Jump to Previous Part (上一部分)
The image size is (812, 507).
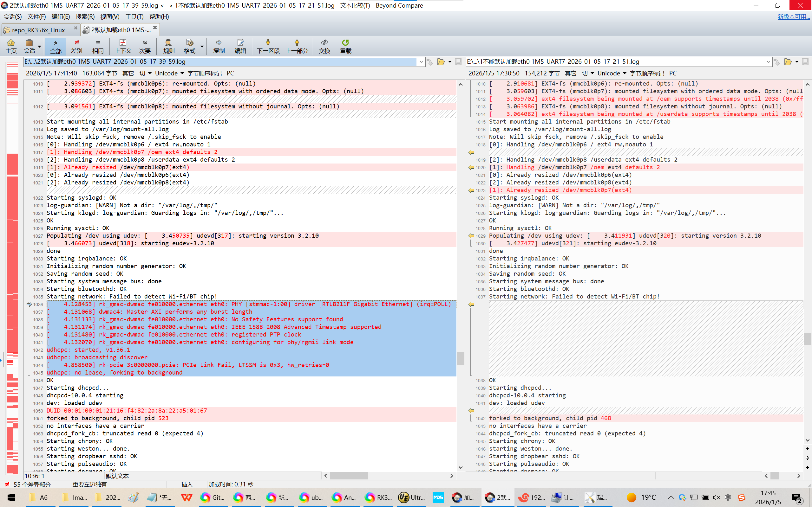click(297, 46)
